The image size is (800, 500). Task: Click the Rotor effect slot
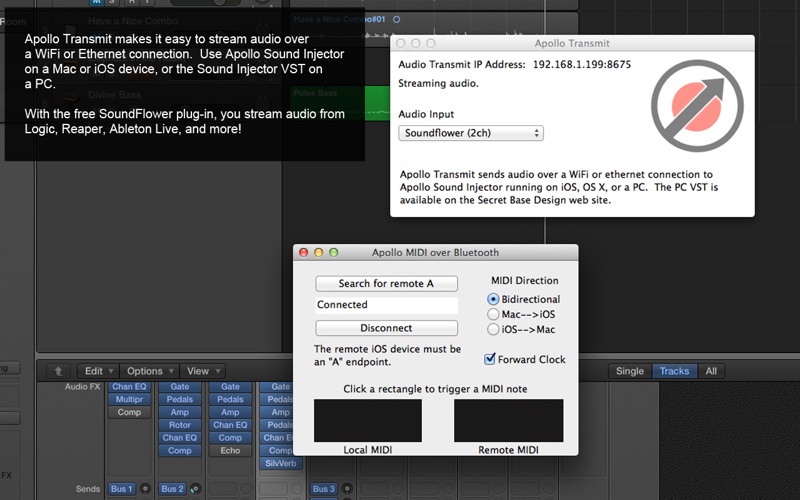pos(180,425)
